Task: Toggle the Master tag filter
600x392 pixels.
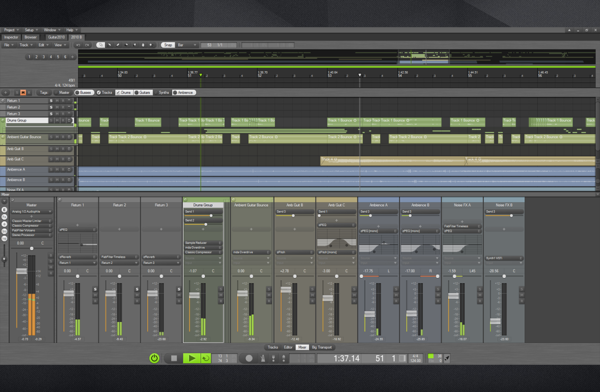Action: (62, 93)
